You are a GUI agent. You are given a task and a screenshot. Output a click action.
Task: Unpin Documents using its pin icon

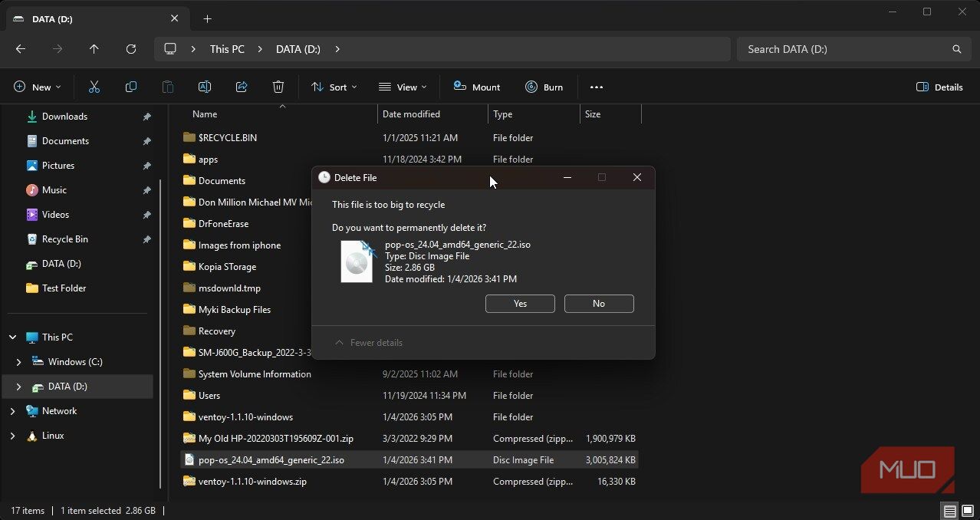(x=146, y=141)
